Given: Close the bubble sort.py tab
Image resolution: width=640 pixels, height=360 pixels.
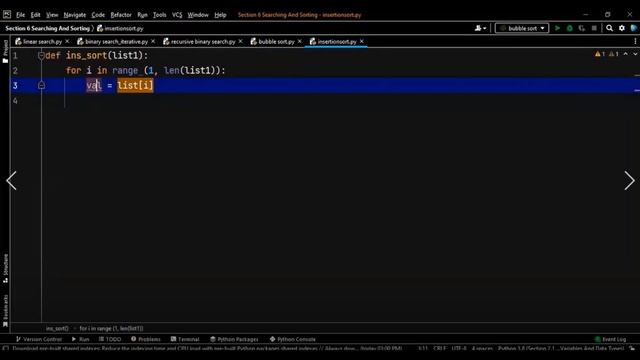Looking at the screenshot, I should coord(300,41).
